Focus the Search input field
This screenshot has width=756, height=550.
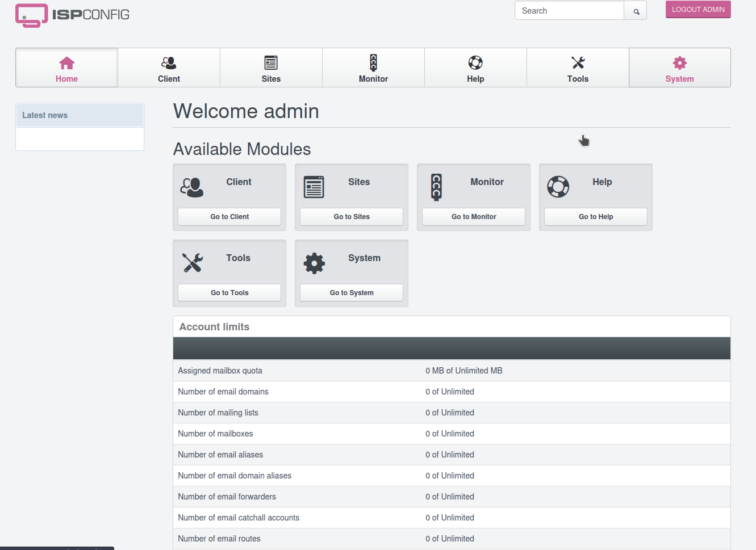pyautogui.click(x=569, y=11)
